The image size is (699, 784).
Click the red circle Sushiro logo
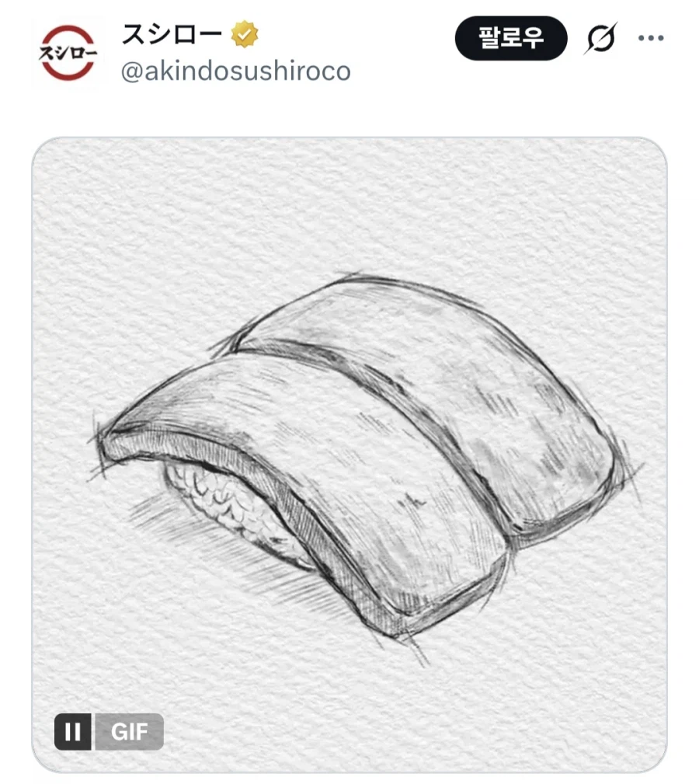(68, 53)
